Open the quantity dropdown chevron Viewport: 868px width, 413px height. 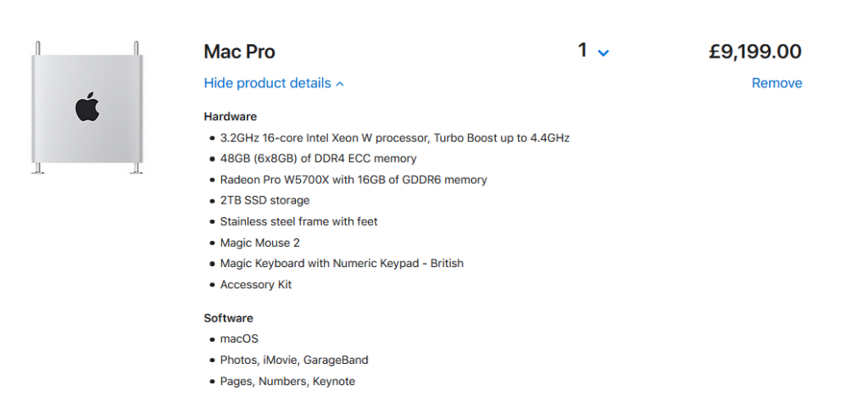(x=604, y=53)
